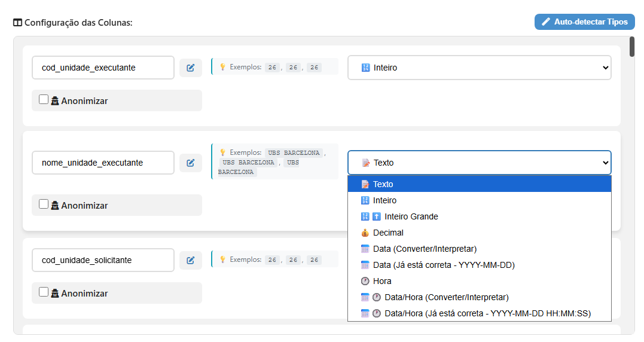Click lightbulb icon in cod_unidade_executante examples

(x=222, y=68)
